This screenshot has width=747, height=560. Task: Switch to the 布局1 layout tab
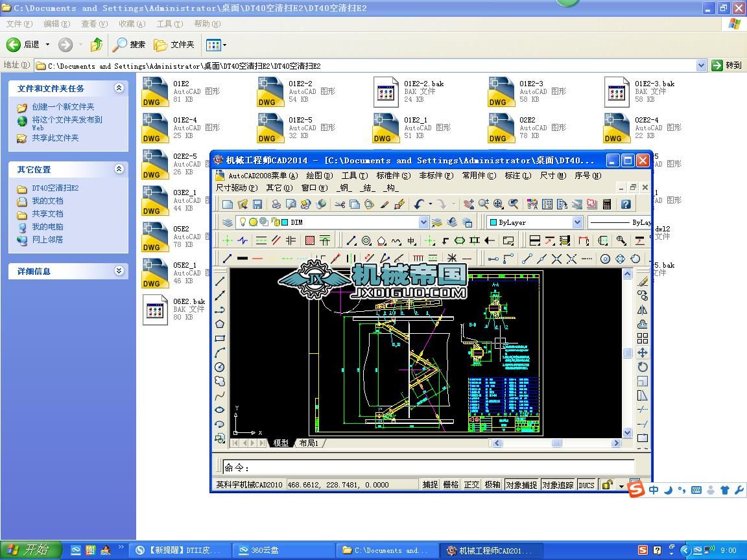tap(309, 443)
